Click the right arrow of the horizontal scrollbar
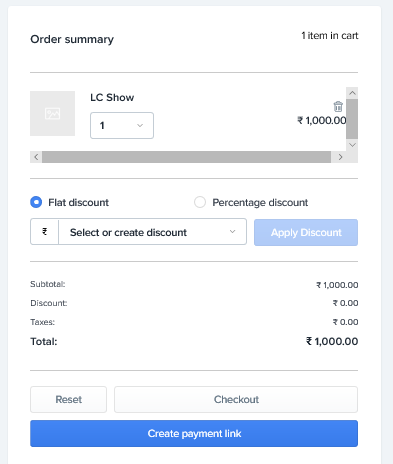The height and width of the screenshot is (464, 393). point(340,157)
